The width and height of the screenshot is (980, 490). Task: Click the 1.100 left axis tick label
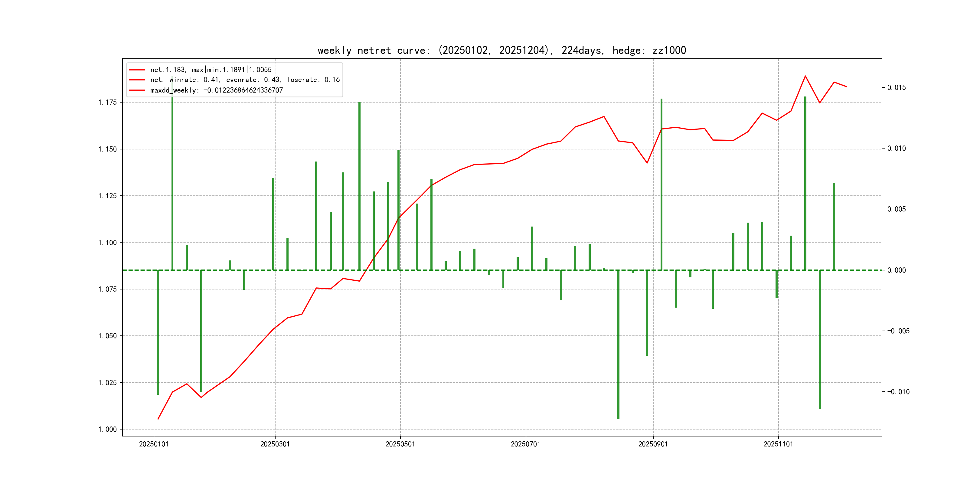108,243
